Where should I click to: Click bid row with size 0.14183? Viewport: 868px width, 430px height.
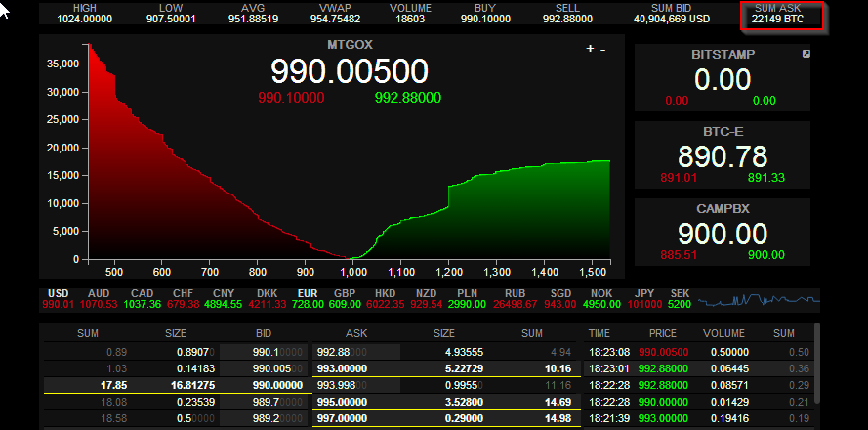click(x=176, y=368)
